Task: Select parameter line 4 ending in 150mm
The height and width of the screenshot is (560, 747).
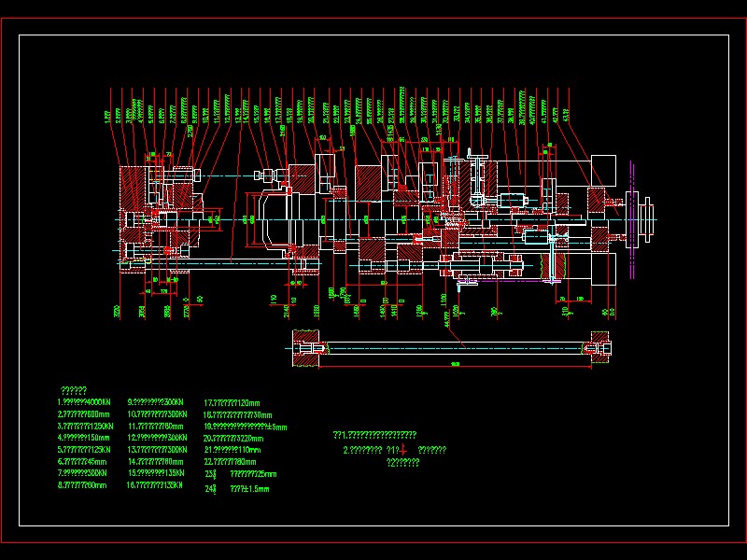Action: [x=83, y=438]
